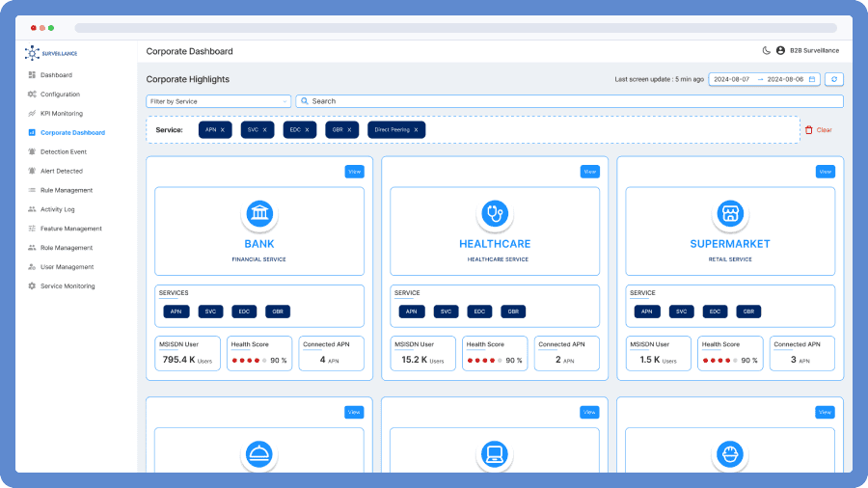
Task: Click View on the food service card
Action: tap(354, 412)
